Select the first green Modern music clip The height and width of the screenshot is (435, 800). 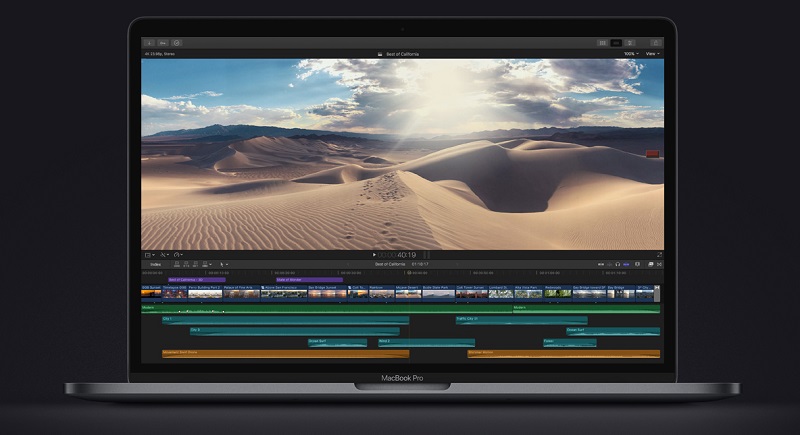point(327,309)
